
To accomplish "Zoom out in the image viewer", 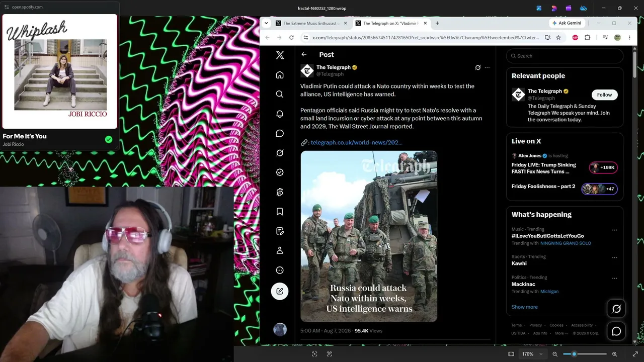I will [555, 354].
